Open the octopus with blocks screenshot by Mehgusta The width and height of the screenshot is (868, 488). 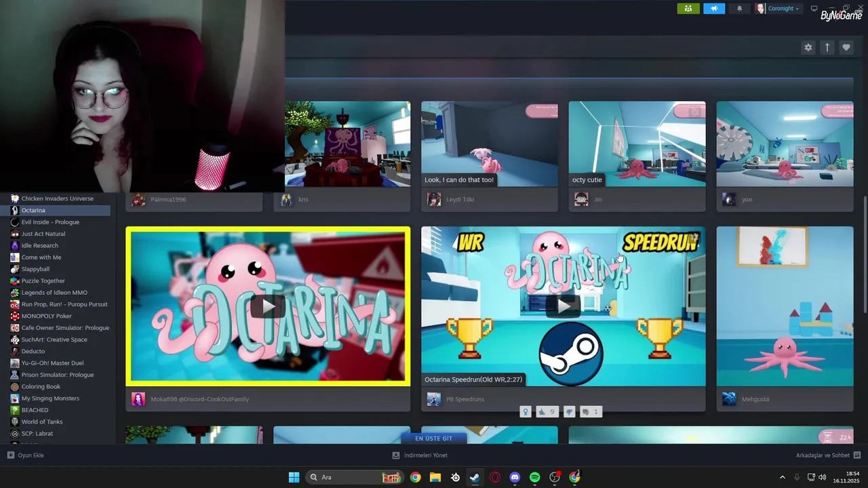(x=785, y=306)
